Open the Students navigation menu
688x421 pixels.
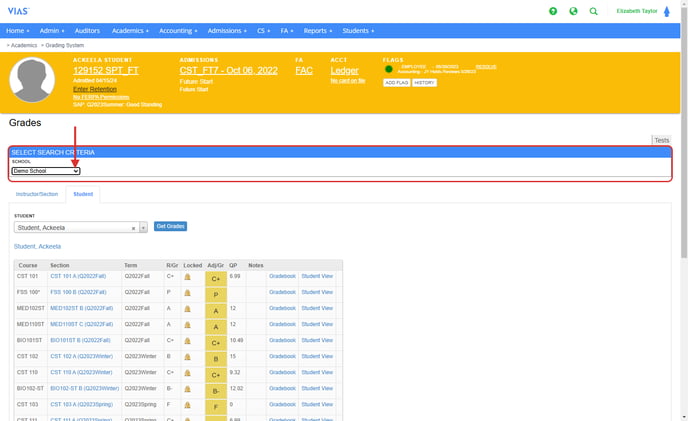point(358,31)
